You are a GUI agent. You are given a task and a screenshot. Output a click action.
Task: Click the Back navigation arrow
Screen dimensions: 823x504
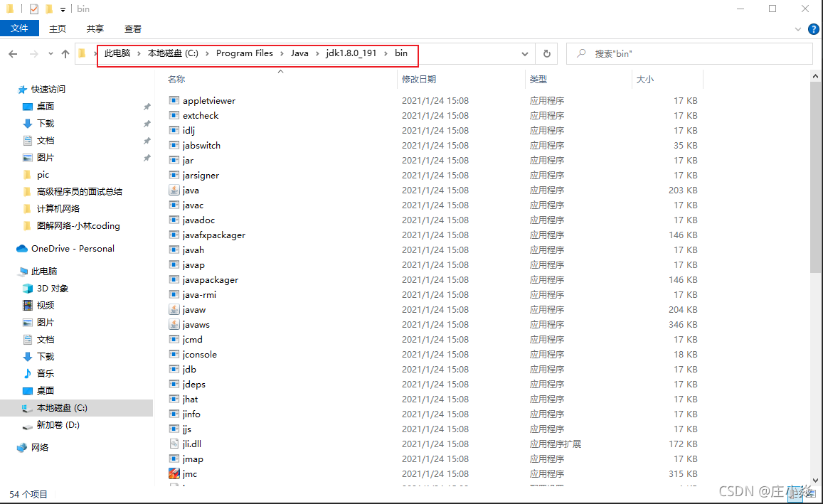[x=13, y=53]
